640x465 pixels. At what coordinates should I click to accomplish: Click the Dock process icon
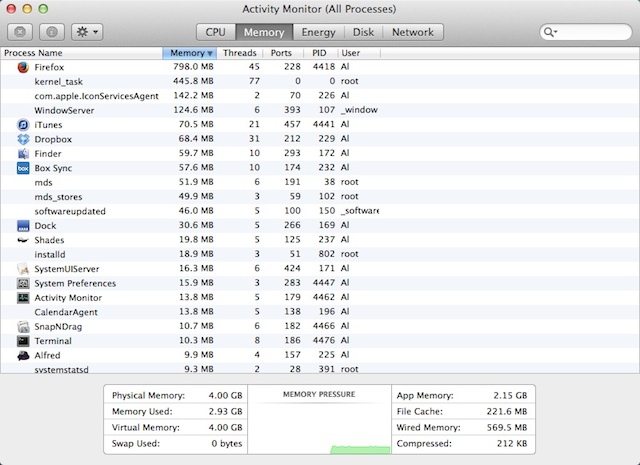tap(23, 226)
